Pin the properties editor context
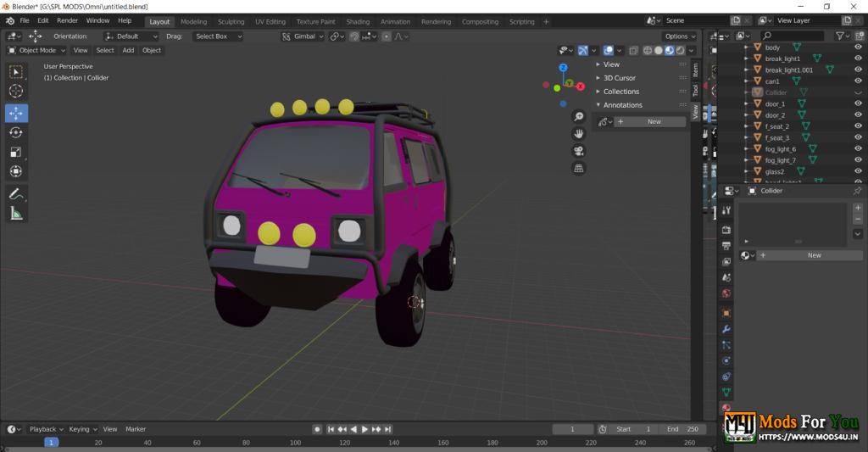868x452 pixels. click(x=857, y=191)
